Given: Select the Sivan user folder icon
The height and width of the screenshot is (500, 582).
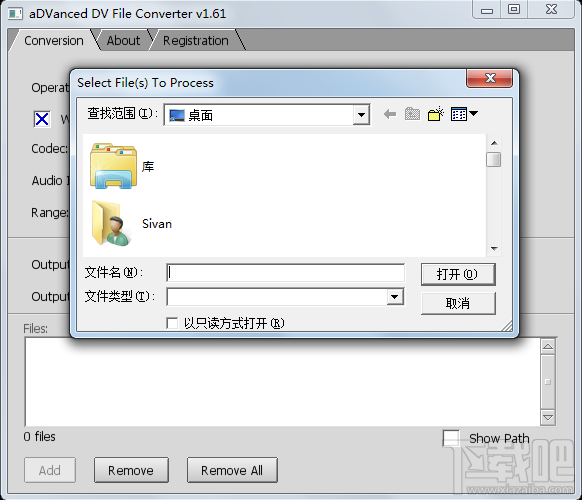Looking at the screenshot, I should (111, 223).
